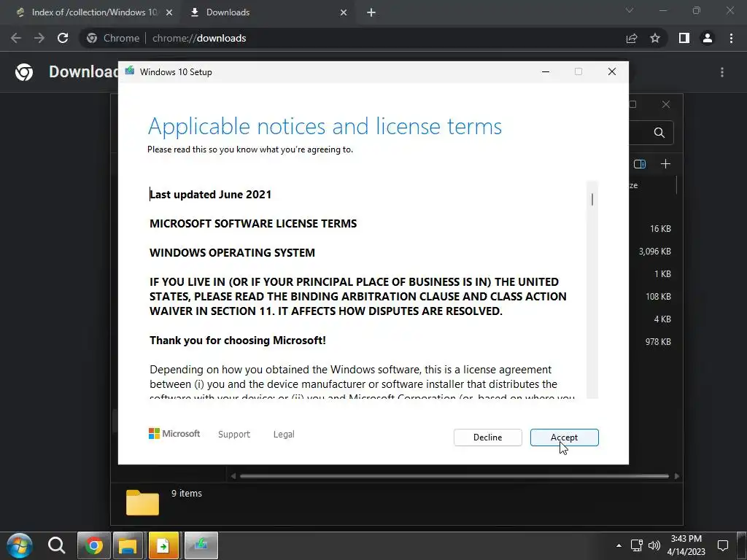
Task: Click the File Explorer horizontal scrollbar
Action: (x=454, y=476)
